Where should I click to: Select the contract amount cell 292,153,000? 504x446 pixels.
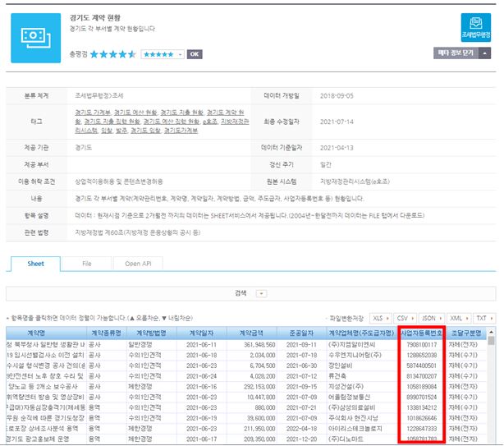click(251, 387)
